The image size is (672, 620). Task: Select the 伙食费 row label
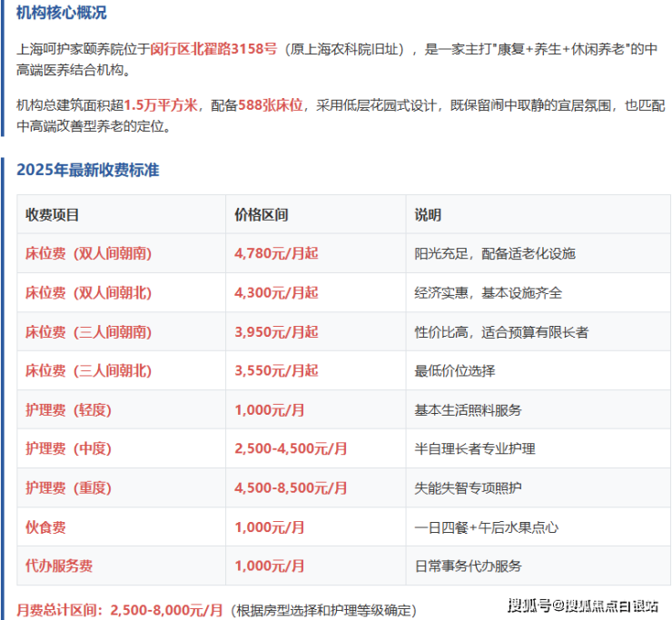pos(45,527)
